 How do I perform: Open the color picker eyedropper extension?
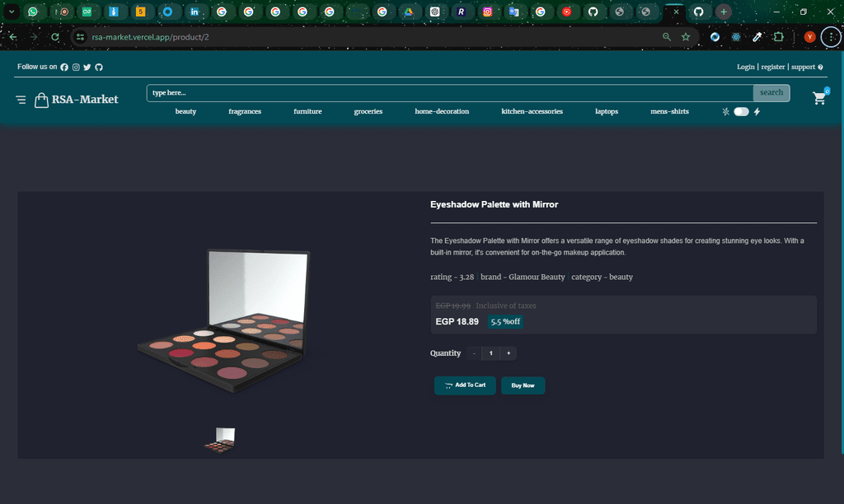(x=757, y=37)
